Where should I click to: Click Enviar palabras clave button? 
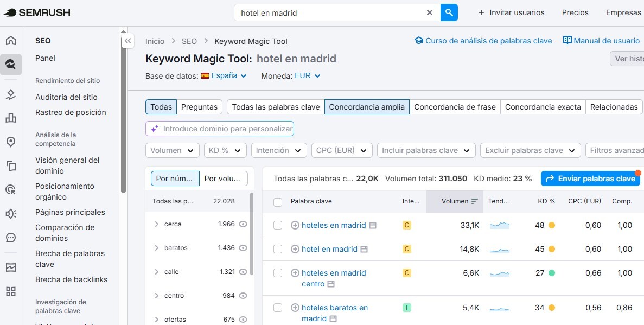pos(591,179)
